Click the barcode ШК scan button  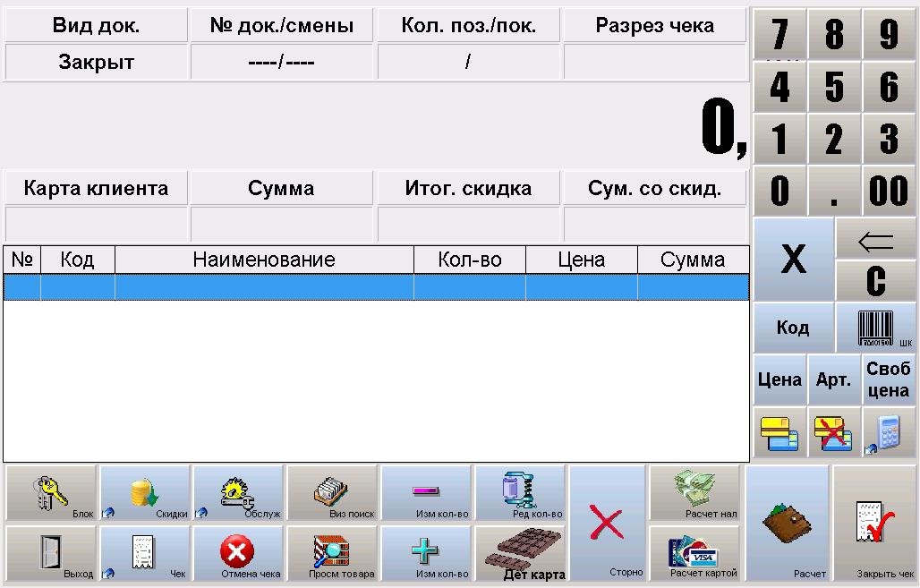tap(875, 328)
